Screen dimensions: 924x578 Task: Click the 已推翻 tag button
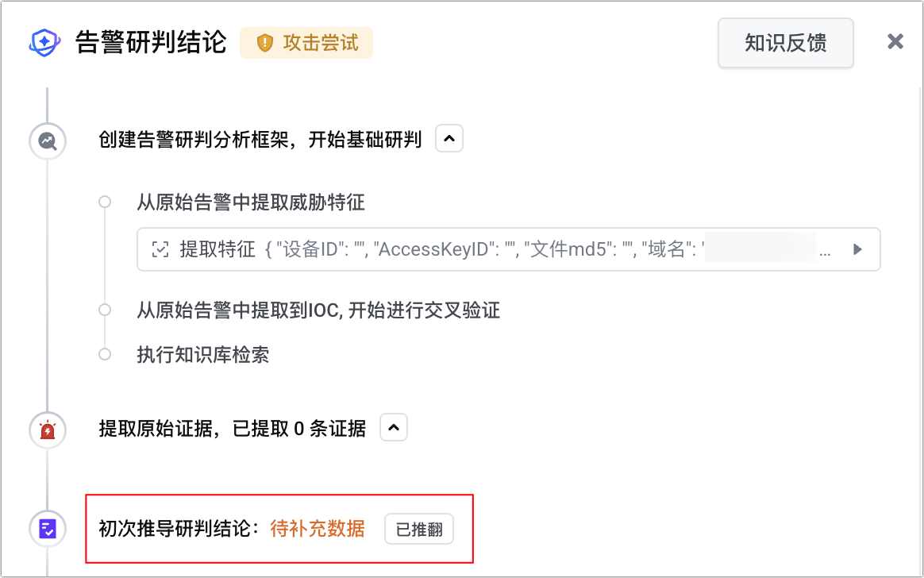(x=419, y=529)
